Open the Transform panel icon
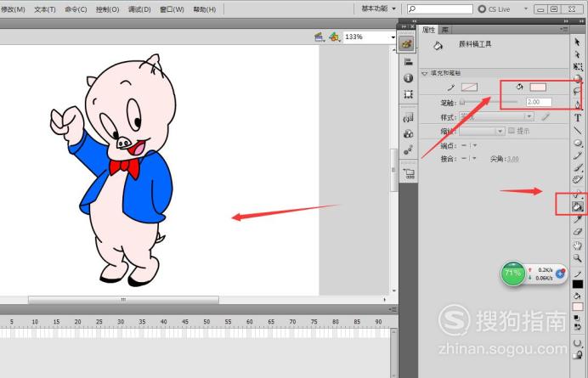Image resolution: width=588 pixels, height=378 pixels. pyautogui.click(x=408, y=93)
